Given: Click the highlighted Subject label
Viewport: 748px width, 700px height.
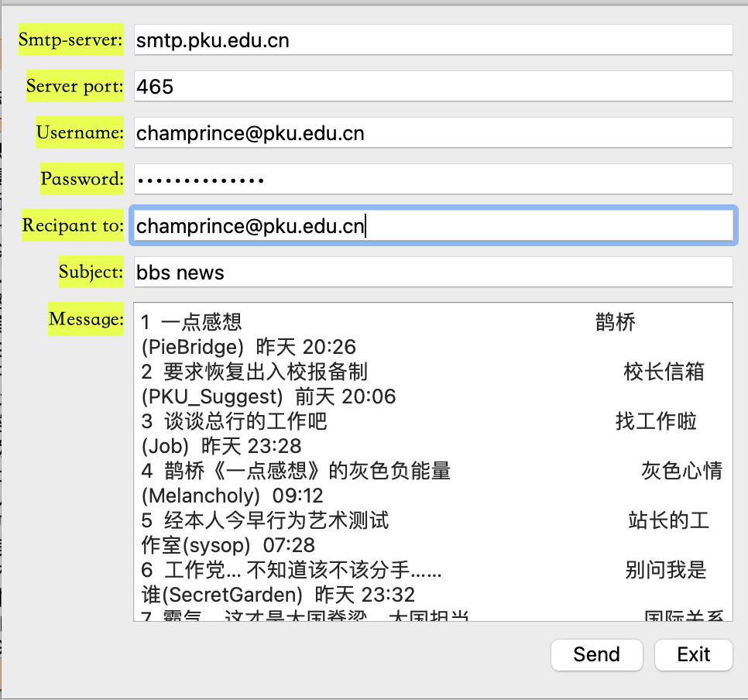Looking at the screenshot, I should (91, 272).
